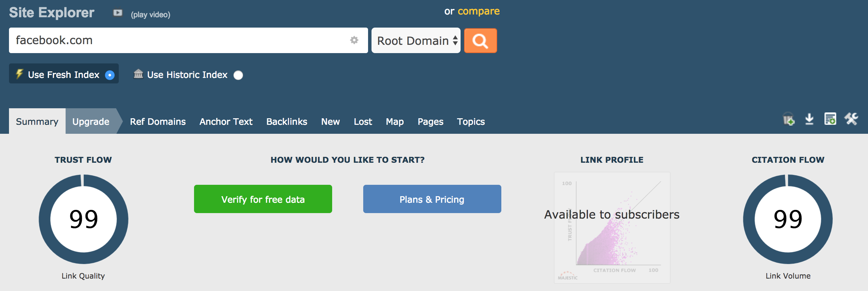The height and width of the screenshot is (291, 868).
Task: Open the hammer and wrench tools icon
Action: point(851,119)
